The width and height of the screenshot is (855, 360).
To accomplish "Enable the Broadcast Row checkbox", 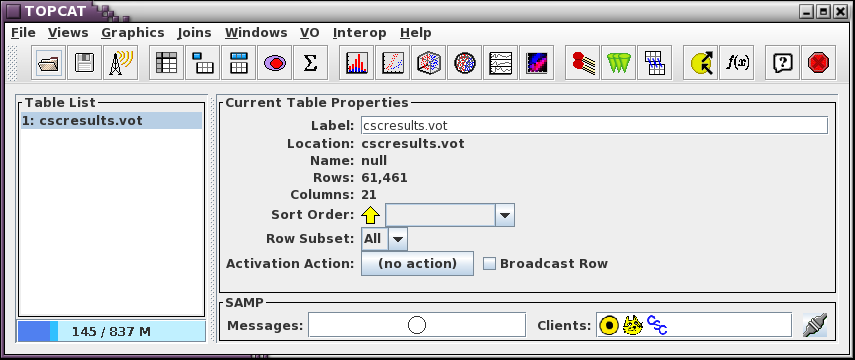I will 490,264.
